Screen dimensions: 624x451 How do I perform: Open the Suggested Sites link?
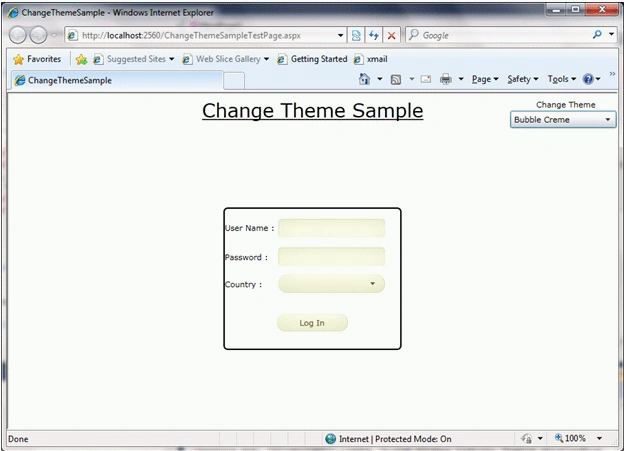point(133,59)
